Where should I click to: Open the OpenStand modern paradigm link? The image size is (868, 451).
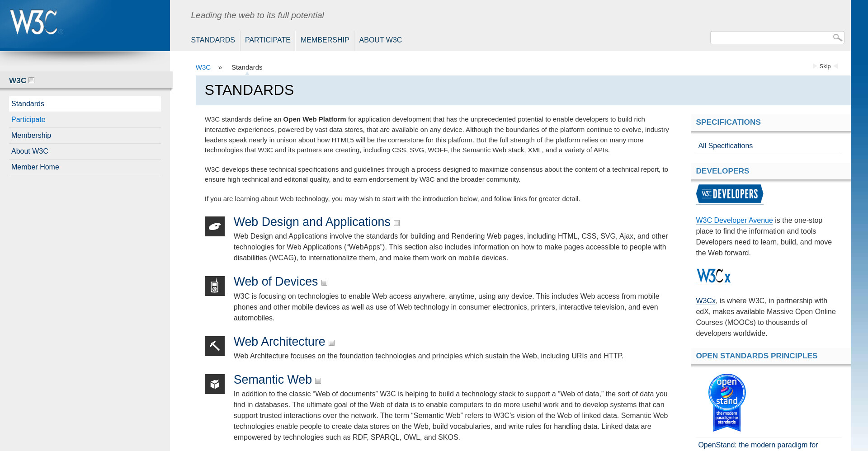click(x=758, y=445)
